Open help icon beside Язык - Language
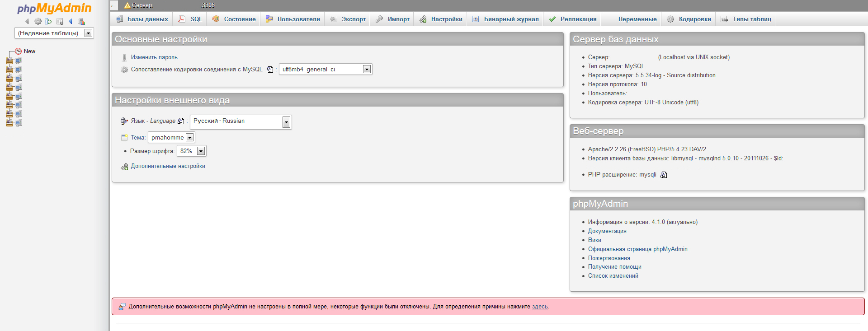Viewport: 868px width, 331px height. tap(181, 121)
